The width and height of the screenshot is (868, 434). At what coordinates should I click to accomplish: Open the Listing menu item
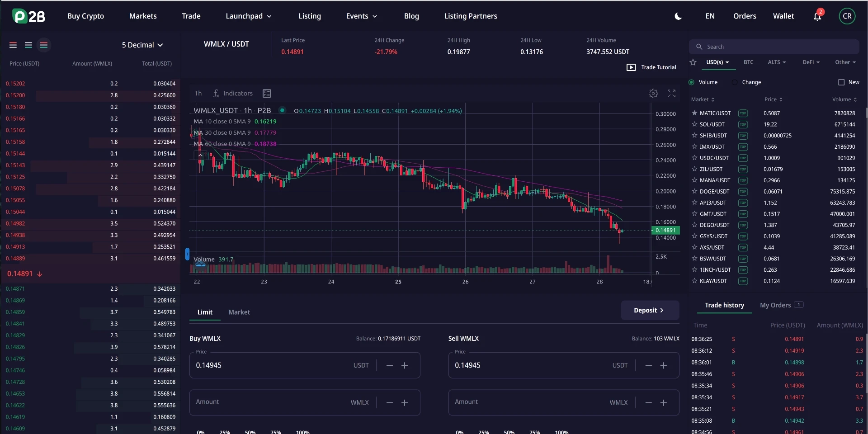coord(310,16)
